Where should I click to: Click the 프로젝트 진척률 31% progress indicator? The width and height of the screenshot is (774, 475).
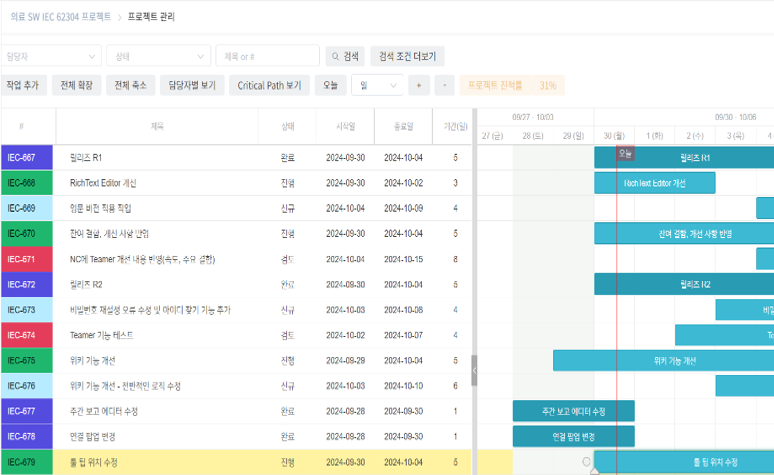512,86
